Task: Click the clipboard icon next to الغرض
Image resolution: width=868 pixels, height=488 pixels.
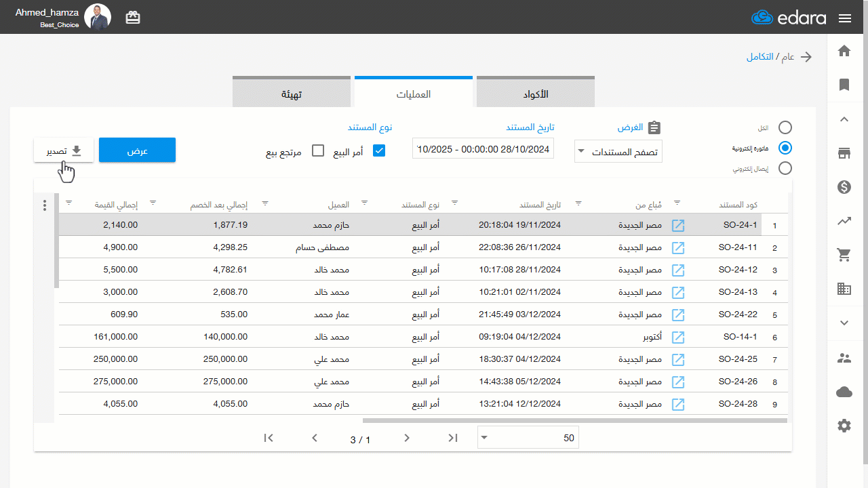Action: click(654, 127)
